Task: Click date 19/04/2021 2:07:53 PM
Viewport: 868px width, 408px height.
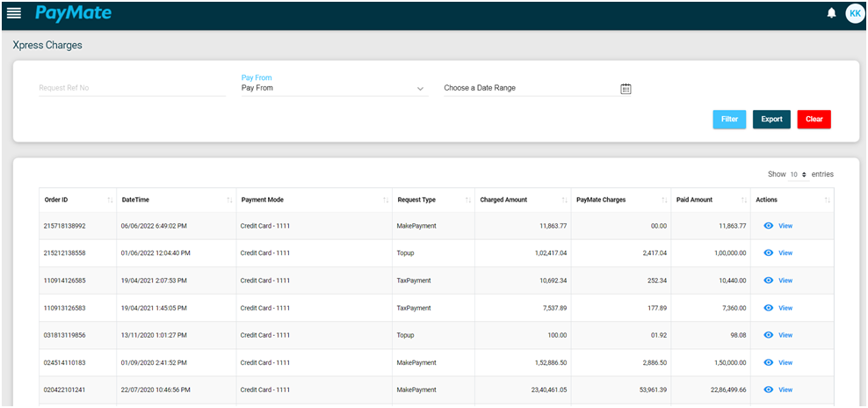Action: 154,280
